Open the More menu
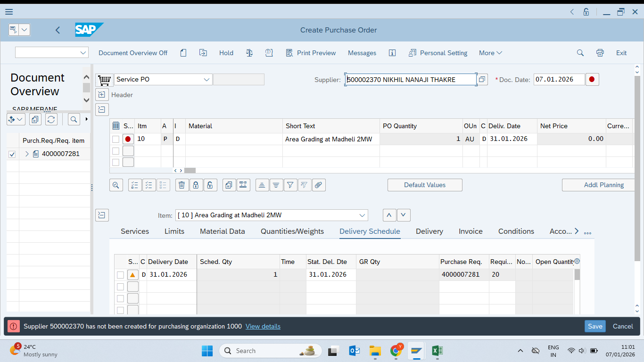 tap(490, 53)
